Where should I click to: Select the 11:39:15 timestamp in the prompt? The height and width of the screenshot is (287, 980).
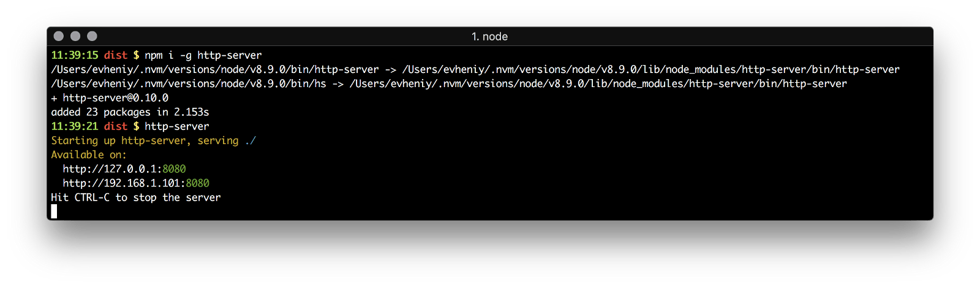tap(74, 55)
